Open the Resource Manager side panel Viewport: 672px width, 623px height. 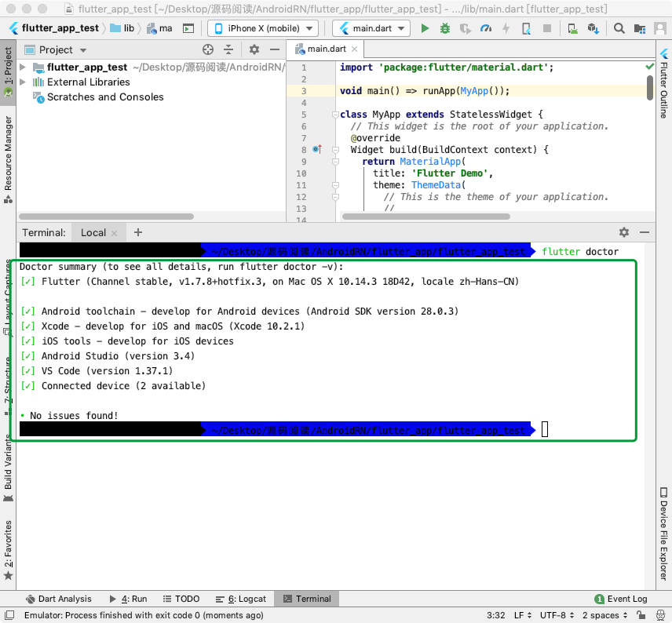(x=8, y=158)
